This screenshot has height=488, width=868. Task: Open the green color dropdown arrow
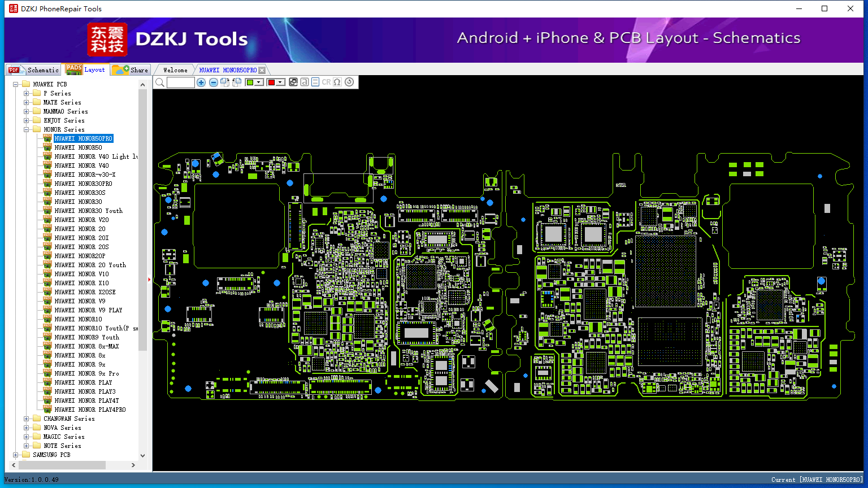pos(259,82)
